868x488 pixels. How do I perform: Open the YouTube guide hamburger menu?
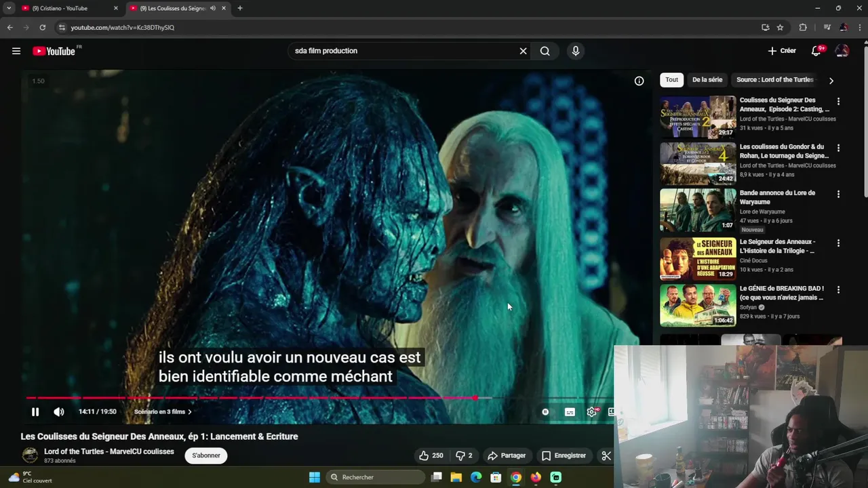point(16,51)
